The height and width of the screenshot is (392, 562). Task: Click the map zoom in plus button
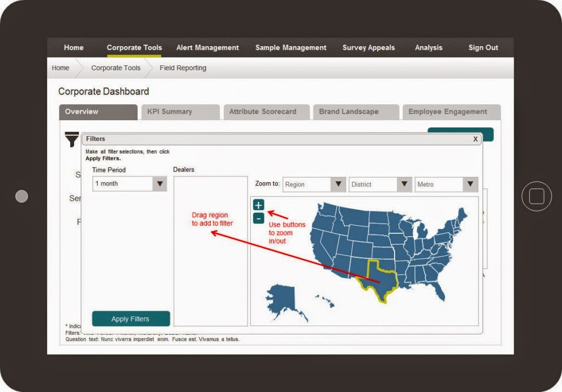click(258, 205)
